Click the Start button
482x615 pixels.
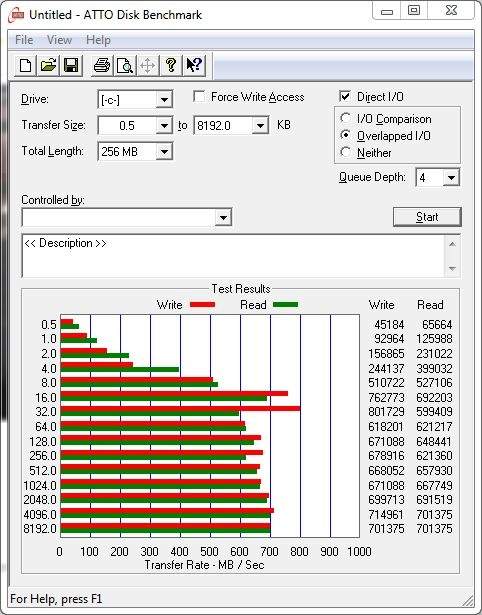tap(427, 217)
